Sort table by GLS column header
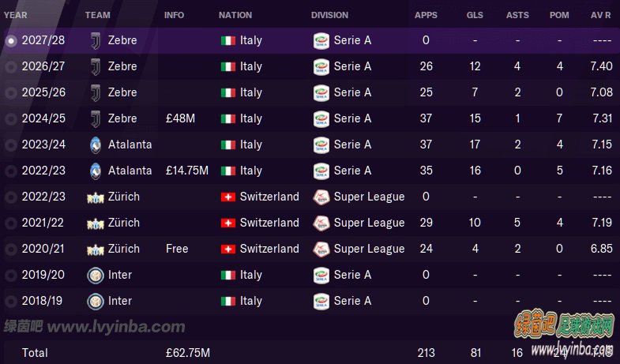 pos(475,15)
